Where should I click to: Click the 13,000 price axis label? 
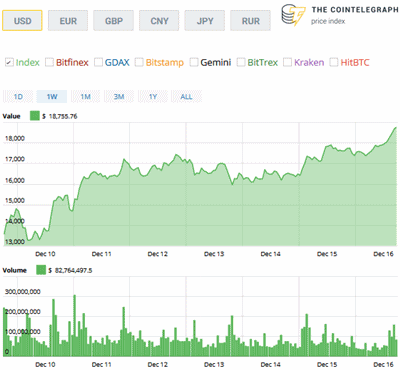tap(15, 242)
